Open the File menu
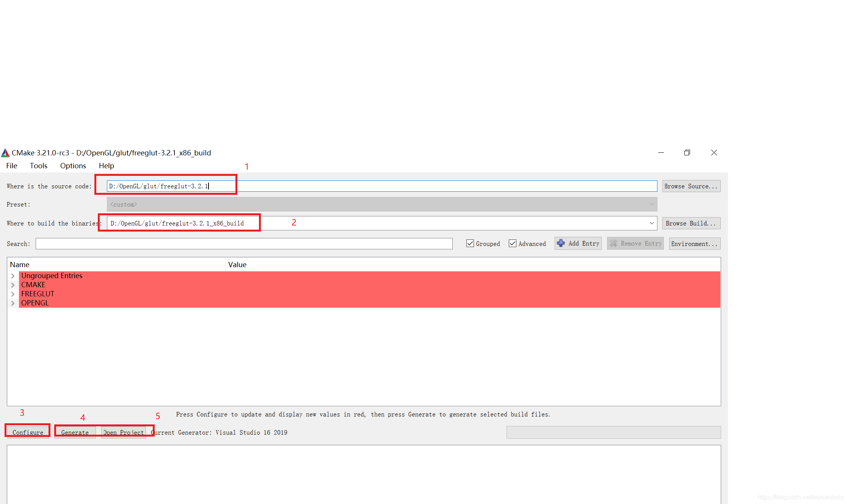The image size is (847, 504). pos(12,166)
